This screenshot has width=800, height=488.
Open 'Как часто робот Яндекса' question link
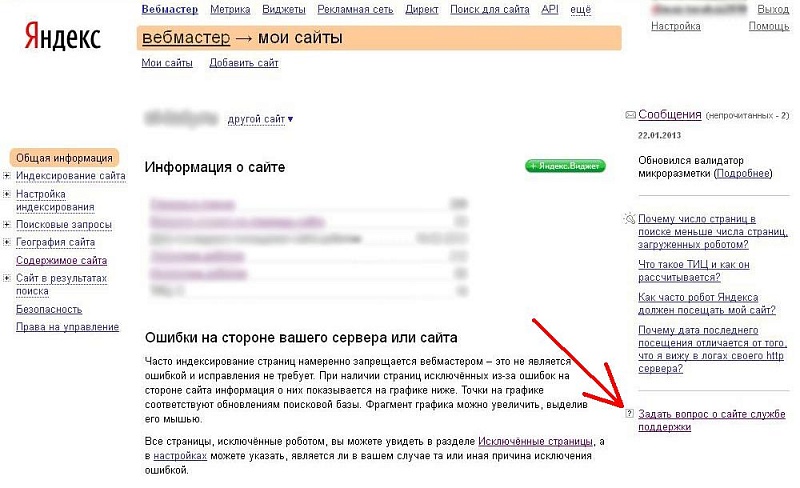[707, 304]
